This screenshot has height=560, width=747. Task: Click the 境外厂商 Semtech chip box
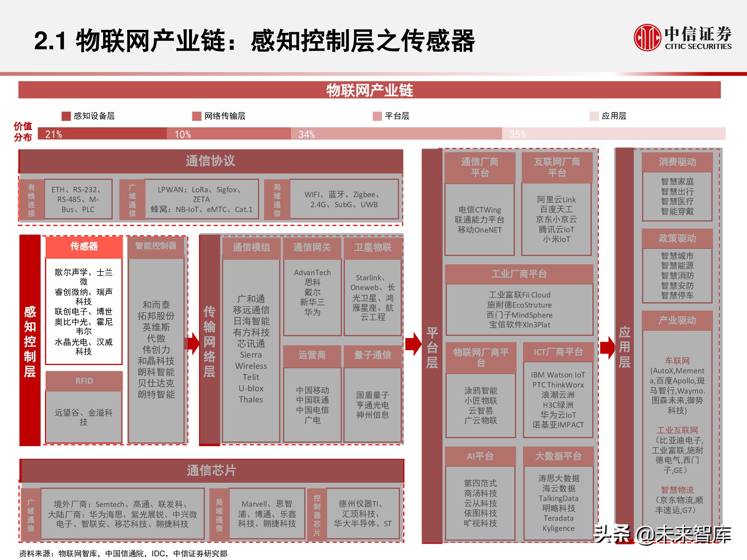123,514
